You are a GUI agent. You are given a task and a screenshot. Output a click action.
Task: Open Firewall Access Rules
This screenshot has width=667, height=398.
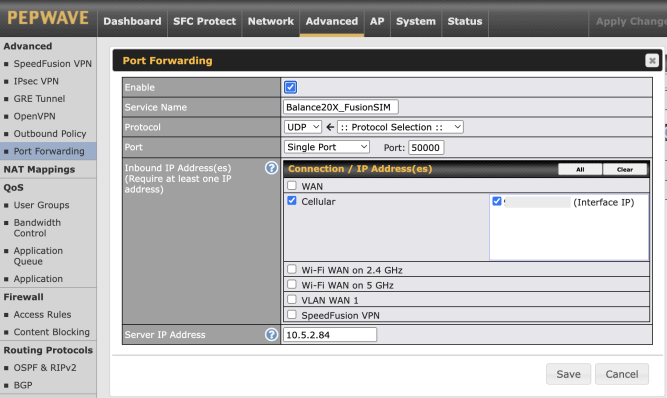coord(42,315)
